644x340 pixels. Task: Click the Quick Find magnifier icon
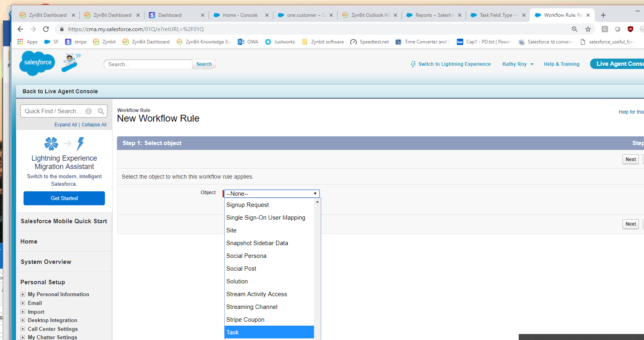101,111
